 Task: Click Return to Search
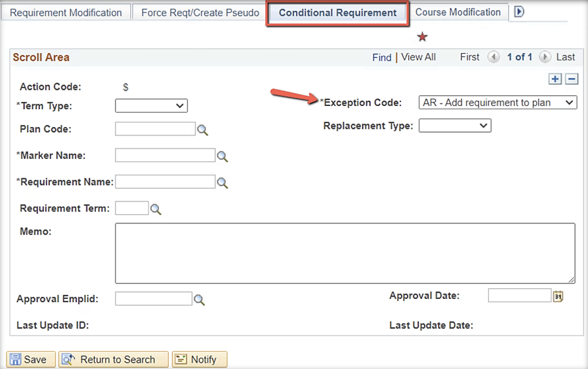(113, 359)
